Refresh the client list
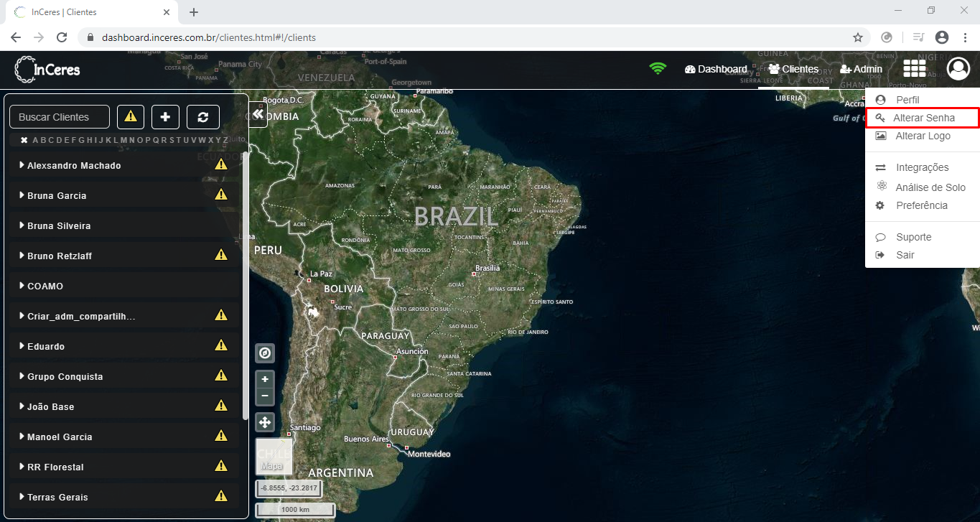This screenshot has width=980, height=522. coord(203,116)
